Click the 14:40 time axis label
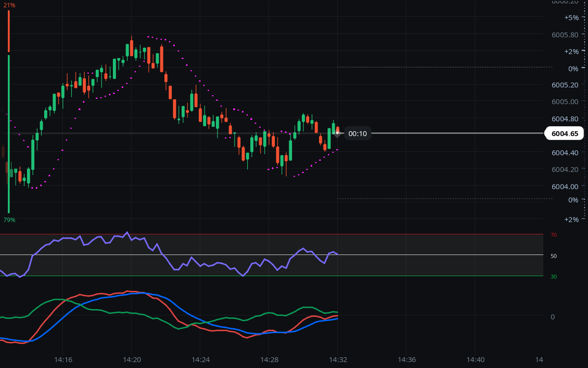Image resolution: width=588 pixels, height=368 pixels. coord(475,360)
